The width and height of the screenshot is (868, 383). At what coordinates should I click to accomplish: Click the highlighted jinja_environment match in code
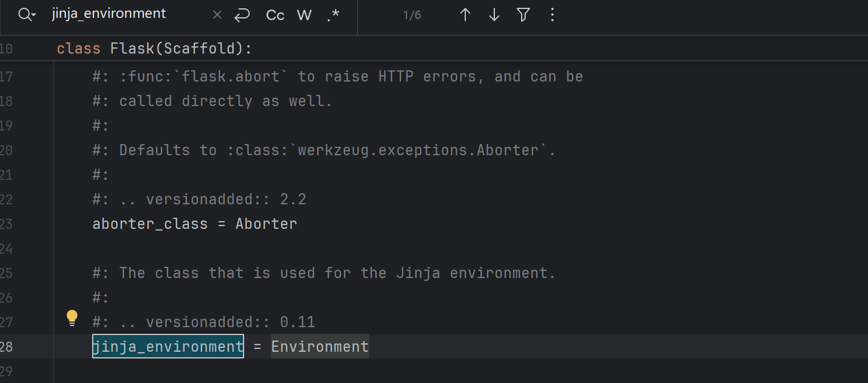168,347
